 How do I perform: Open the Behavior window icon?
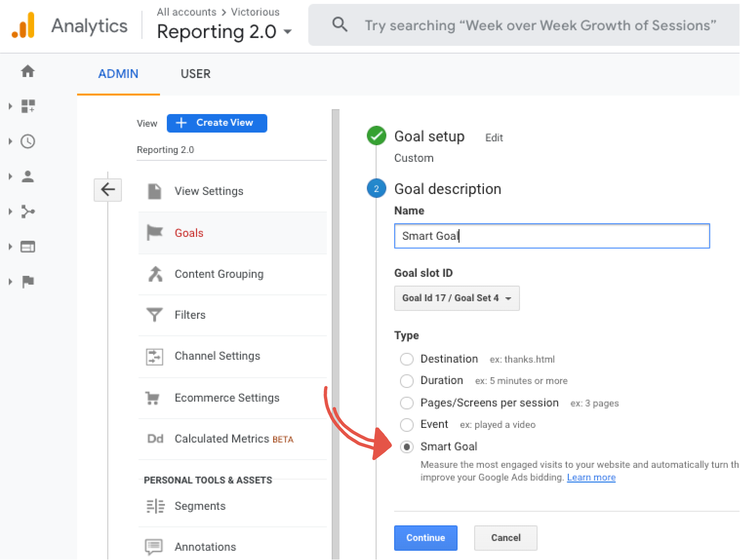tap(28, 247)
